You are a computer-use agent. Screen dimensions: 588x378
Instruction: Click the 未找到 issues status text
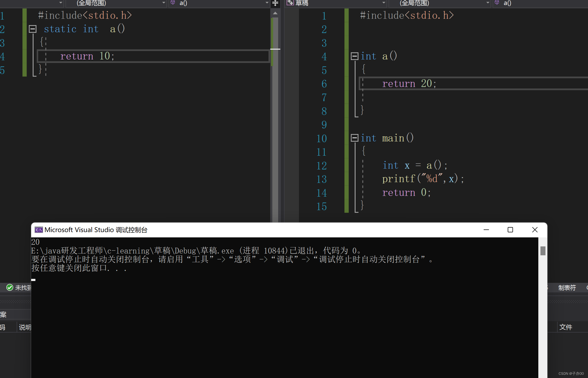23,288
